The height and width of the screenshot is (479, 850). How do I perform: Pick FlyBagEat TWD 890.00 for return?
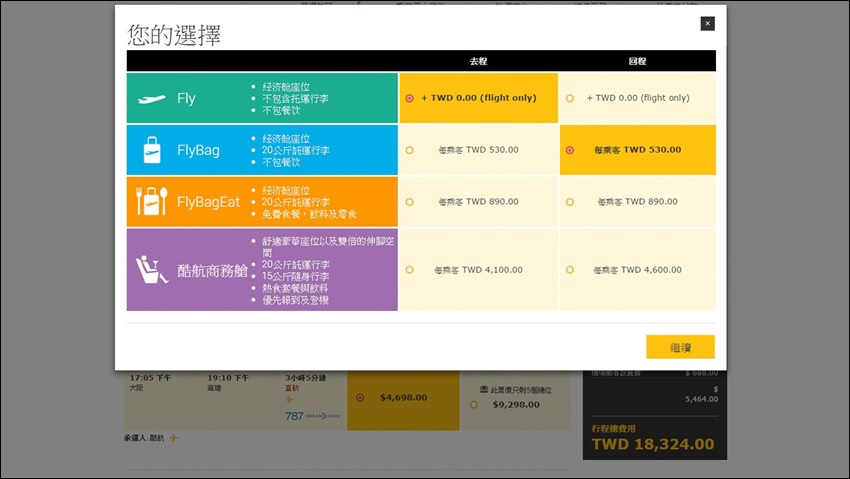(x=570, y=202)
